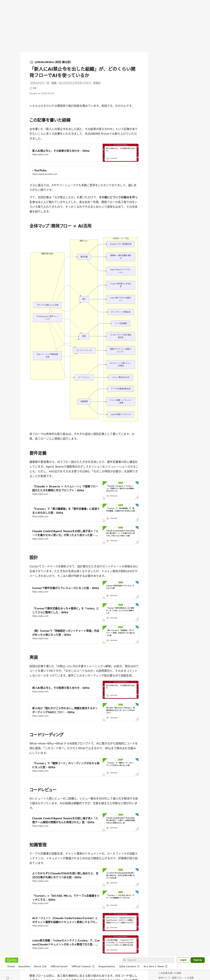Image resolution: width=210 pixels, height=980 pixels.
Task: Click the 要件定義 node in the flow diagram
Action: [84, 257]
